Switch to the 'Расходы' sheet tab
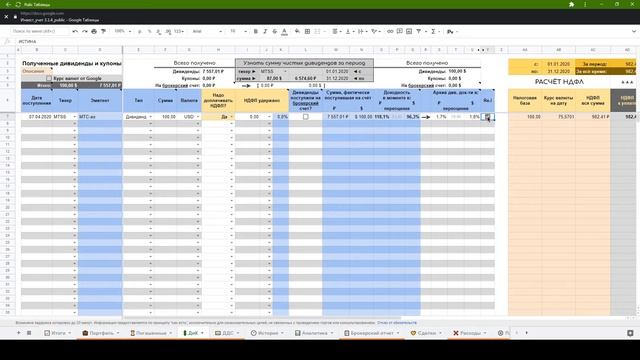Screen dimensions: 640x360 point(469,333)
